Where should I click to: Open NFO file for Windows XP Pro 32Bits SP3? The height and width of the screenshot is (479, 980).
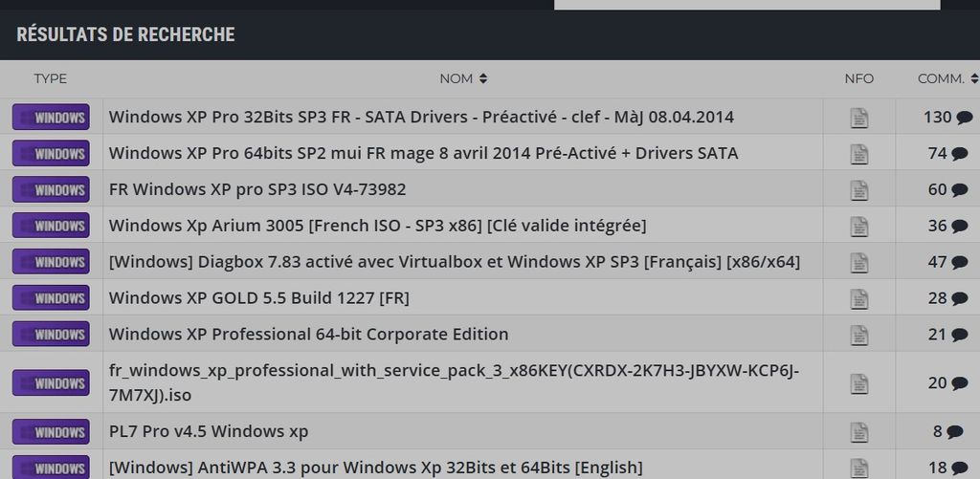[859, 118]
